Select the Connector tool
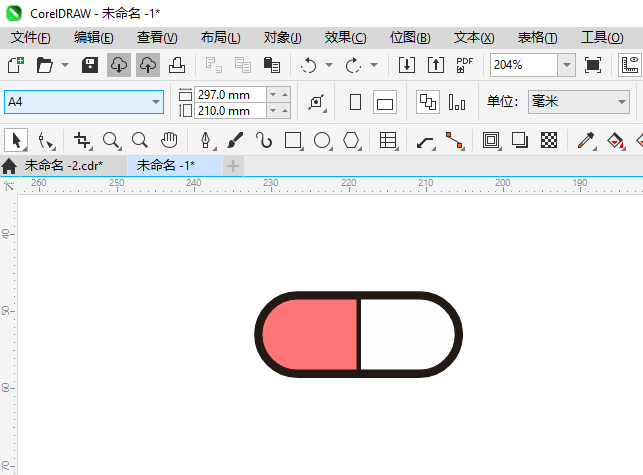Viewport: 643px width, 475px height. tap(454, 140)
